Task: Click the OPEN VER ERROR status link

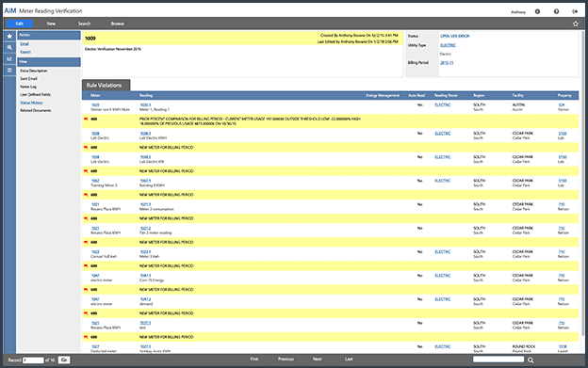Action: (454, 36)
